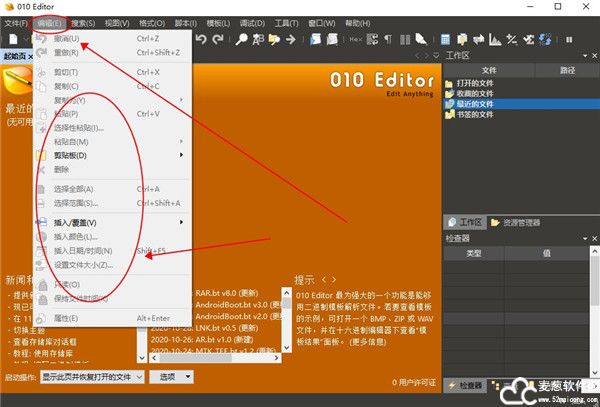Choose 撤消(U) in the Edit menu
600x407 pixels.
(x=112, y=39)
